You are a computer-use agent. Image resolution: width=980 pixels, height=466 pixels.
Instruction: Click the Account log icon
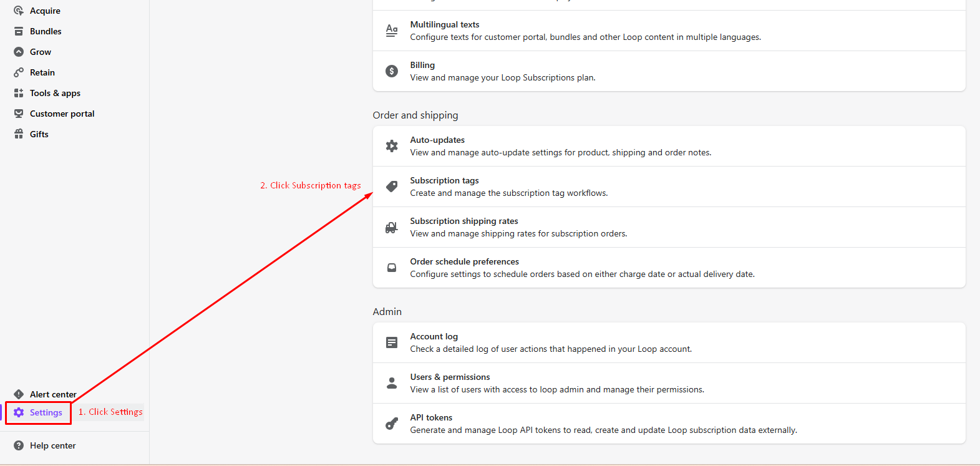pos(392,342)
